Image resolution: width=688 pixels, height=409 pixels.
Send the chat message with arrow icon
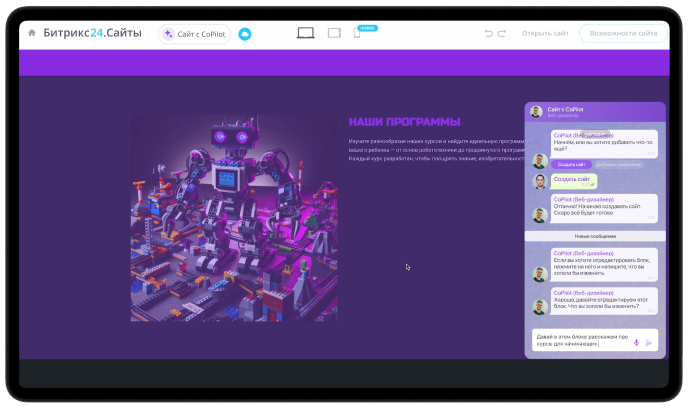(649, 342)
